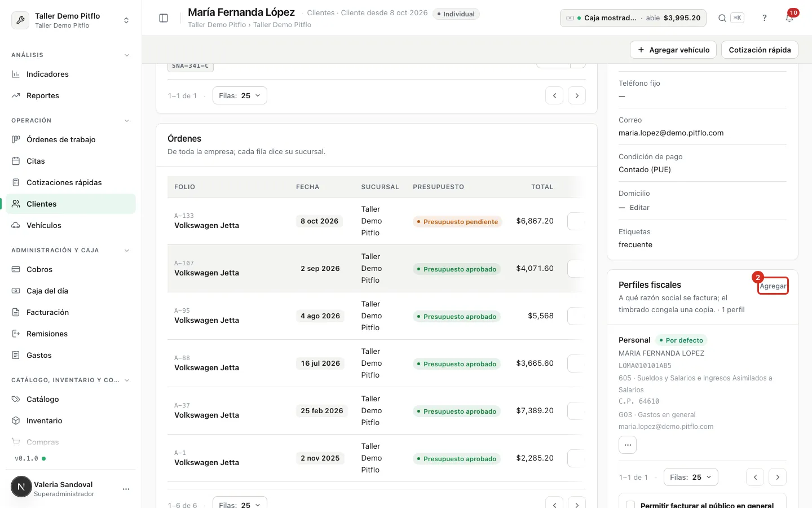Viewport: 812px width, 508px height.
Task: Open the notifications bell
Action: (x=789, y=18)
